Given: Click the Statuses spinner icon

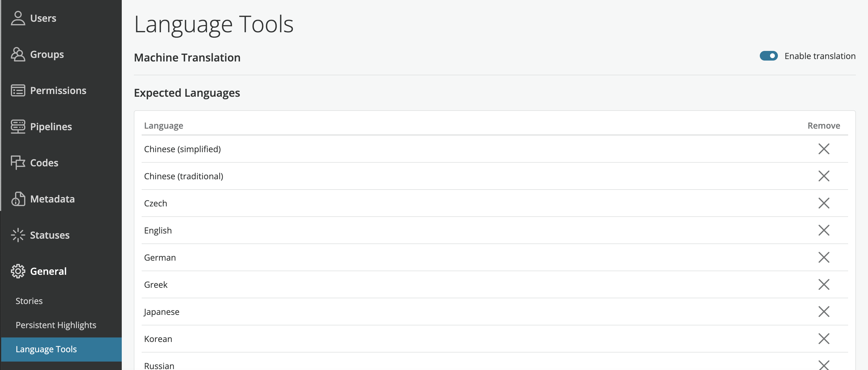Looking at the screenshot, I should (18, 235).
